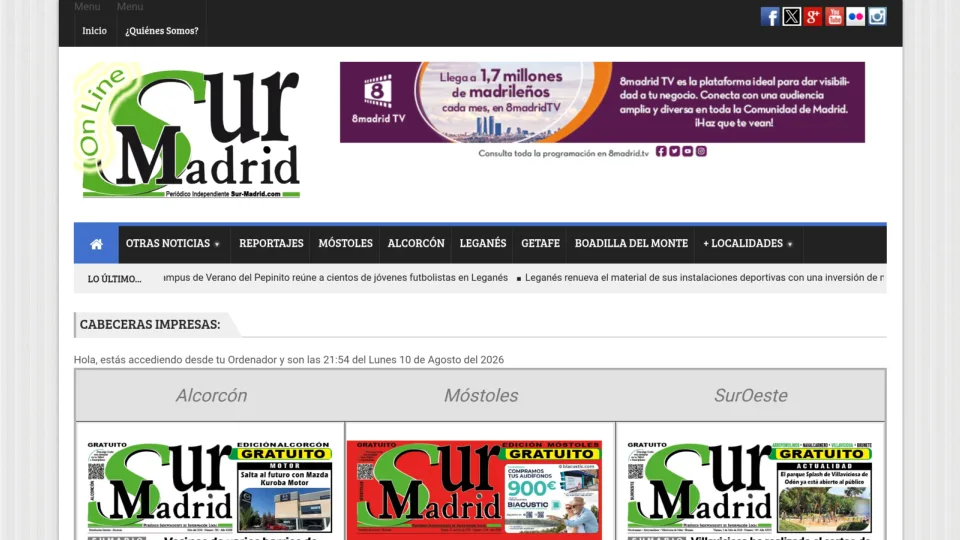
Task: Click the Facebook icon under 8madrid banner
Action: (661, 151)
